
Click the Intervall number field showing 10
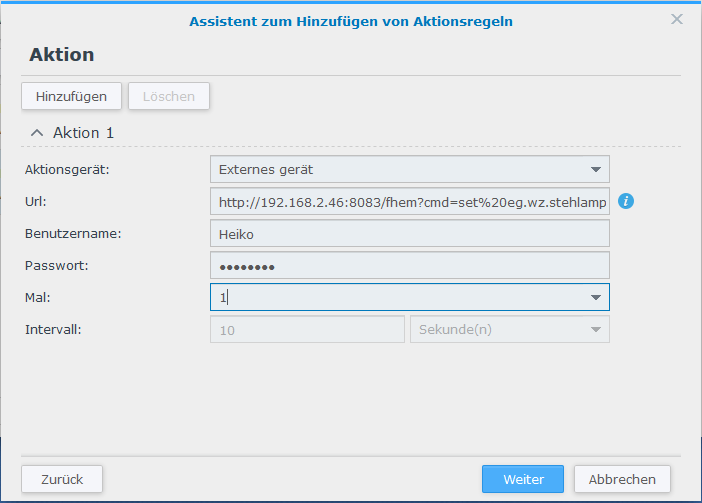(x=307, y=329)
